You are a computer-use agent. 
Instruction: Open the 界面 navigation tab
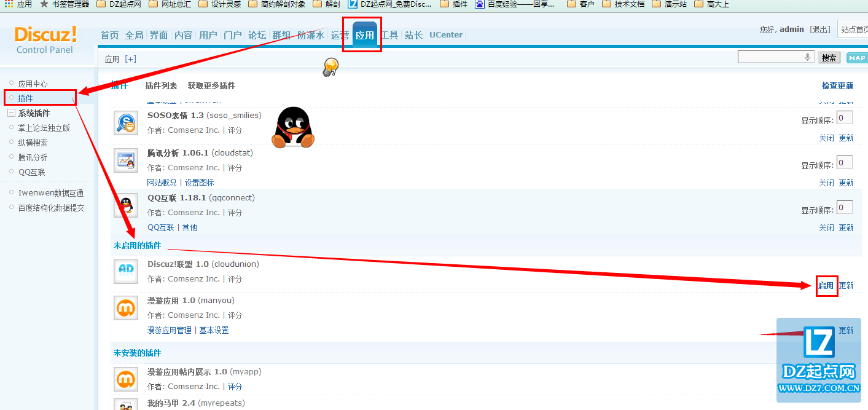point(159,35)
